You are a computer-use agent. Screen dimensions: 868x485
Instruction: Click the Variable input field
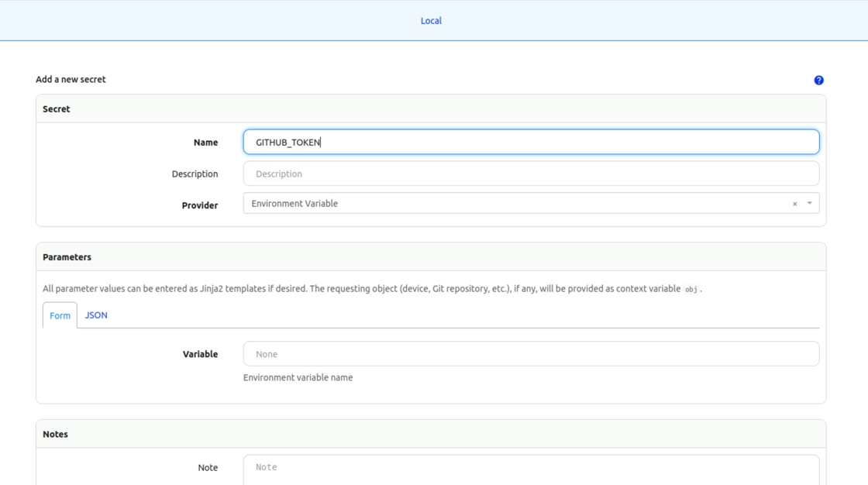click(x=531, y=354)
